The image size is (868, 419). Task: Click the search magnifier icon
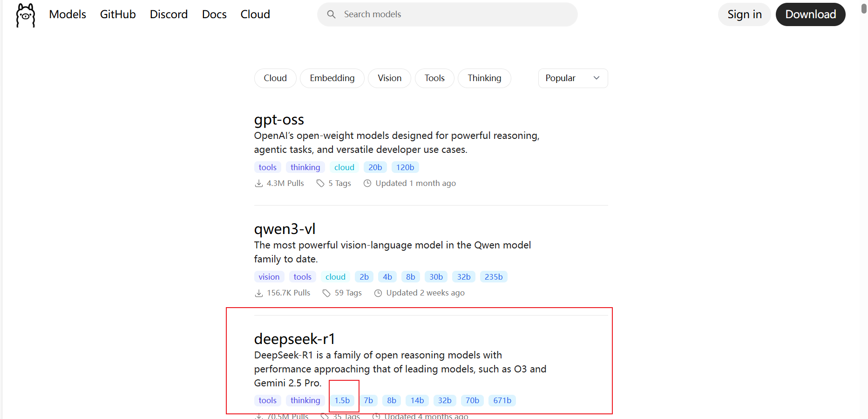(x=331, y=14)
